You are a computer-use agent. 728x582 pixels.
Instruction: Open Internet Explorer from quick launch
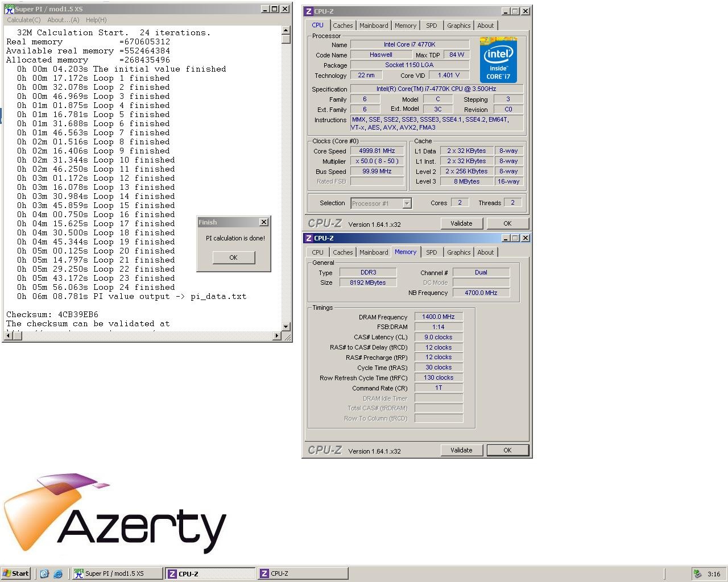(58, 574)
